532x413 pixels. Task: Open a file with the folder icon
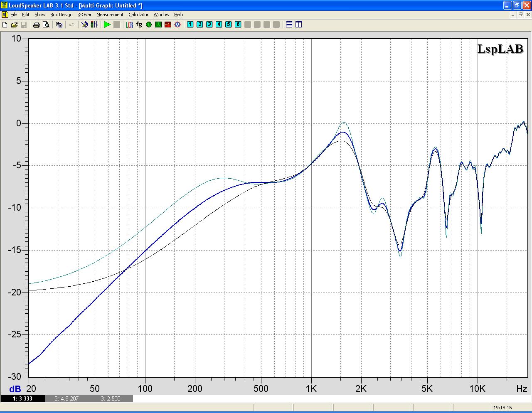click(14, 25)
